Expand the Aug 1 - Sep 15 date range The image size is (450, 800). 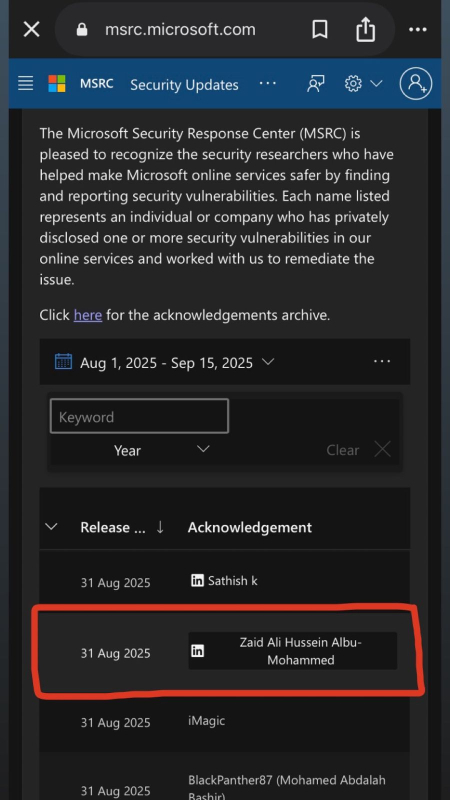coord(177,362)
